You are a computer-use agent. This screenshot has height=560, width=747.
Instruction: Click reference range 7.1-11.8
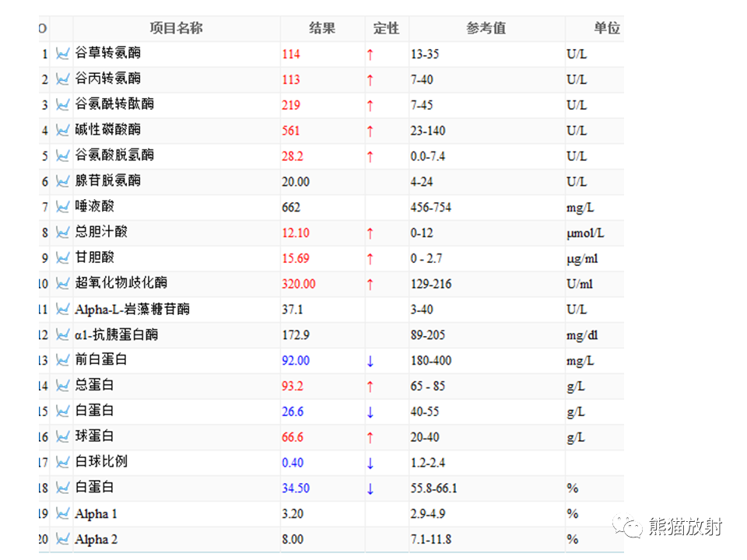[x=431, y=539]
